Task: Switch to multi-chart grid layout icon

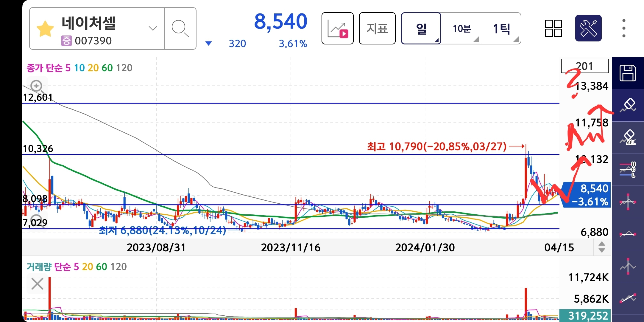Action: point(553,29)
